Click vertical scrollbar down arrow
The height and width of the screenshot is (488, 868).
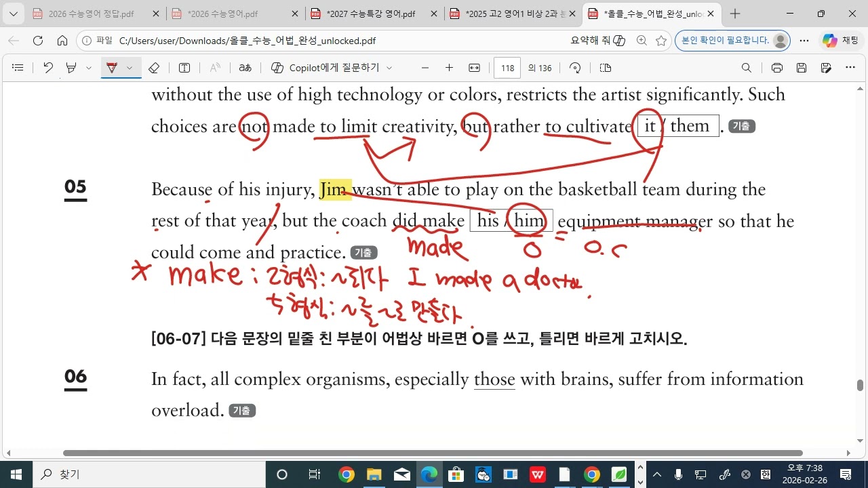860,441
